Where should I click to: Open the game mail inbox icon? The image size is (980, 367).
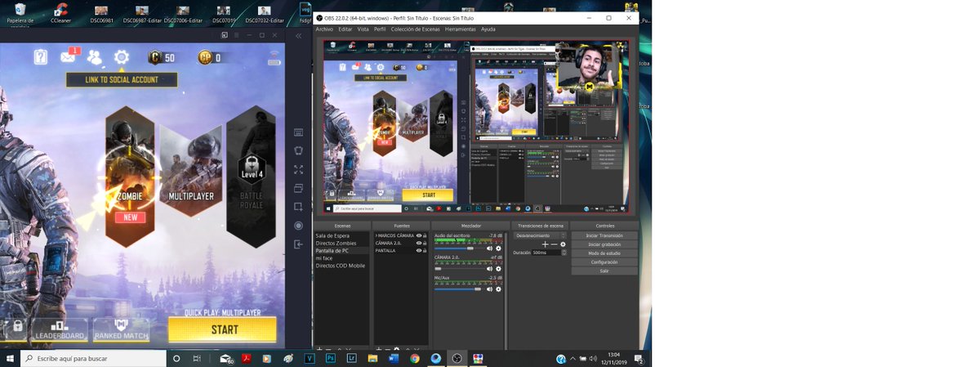68,57
